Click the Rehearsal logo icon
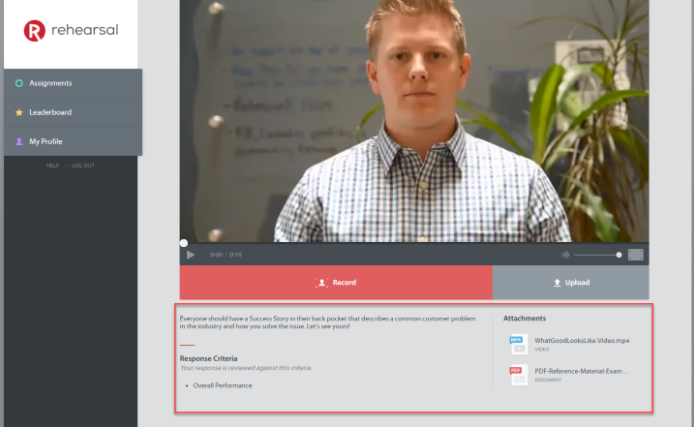Image resolution: width=694 pixels, height=427 pixels. click(35, 31)
